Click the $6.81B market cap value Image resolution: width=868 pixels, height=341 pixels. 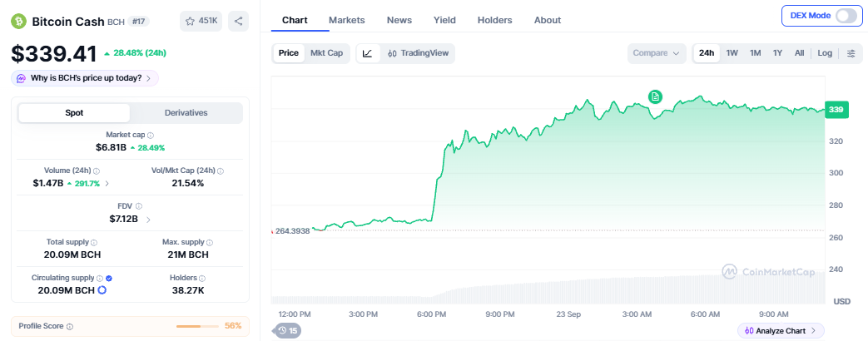tap(111, 147)
